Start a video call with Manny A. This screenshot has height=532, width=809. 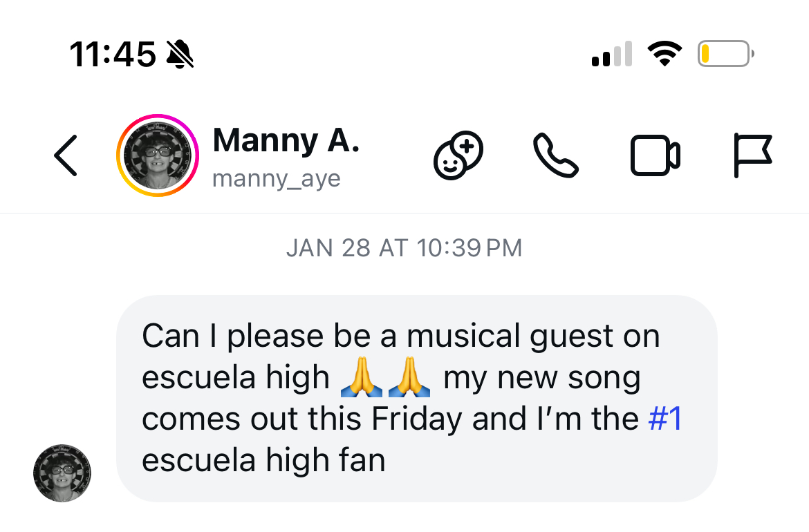click(655, 155)
